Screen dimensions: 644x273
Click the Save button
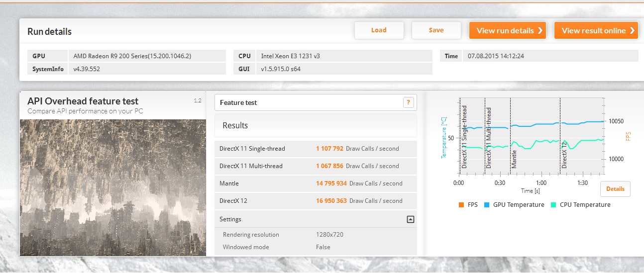436,30
